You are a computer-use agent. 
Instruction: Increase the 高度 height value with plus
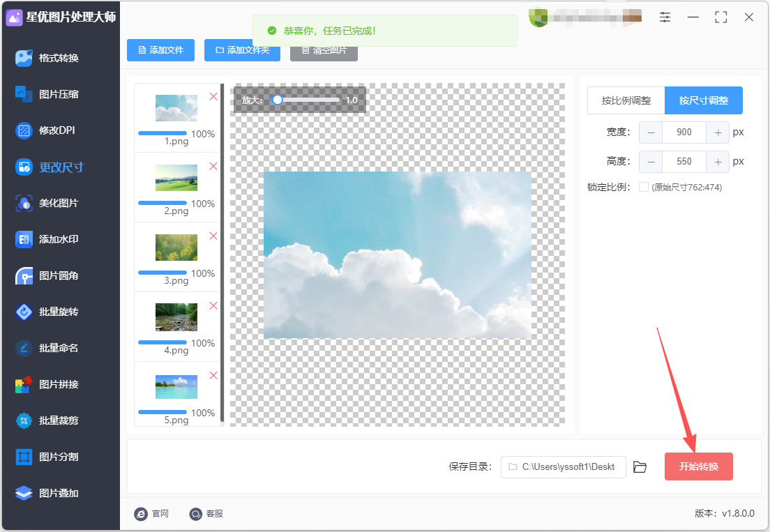(718, 162)
